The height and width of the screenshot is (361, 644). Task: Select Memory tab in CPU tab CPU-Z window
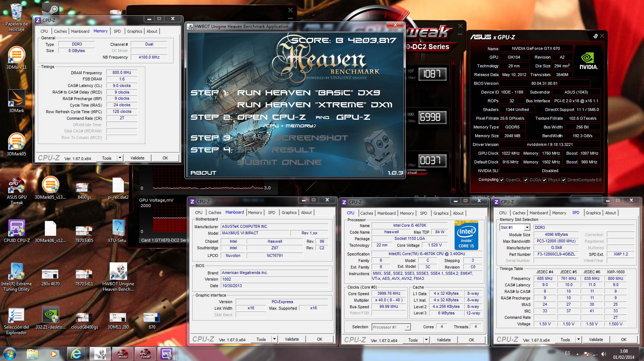(x=407, y=213)
